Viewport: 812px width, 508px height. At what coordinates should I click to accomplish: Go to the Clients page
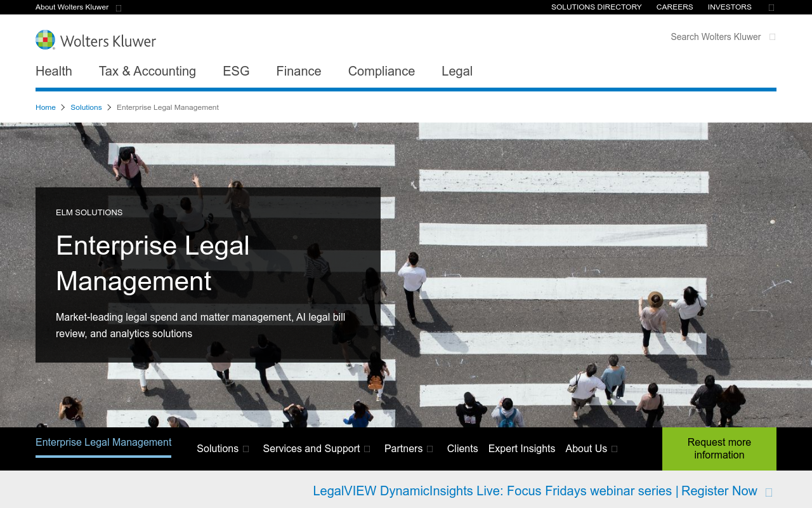pyautogui.click(x=462, y=448)
